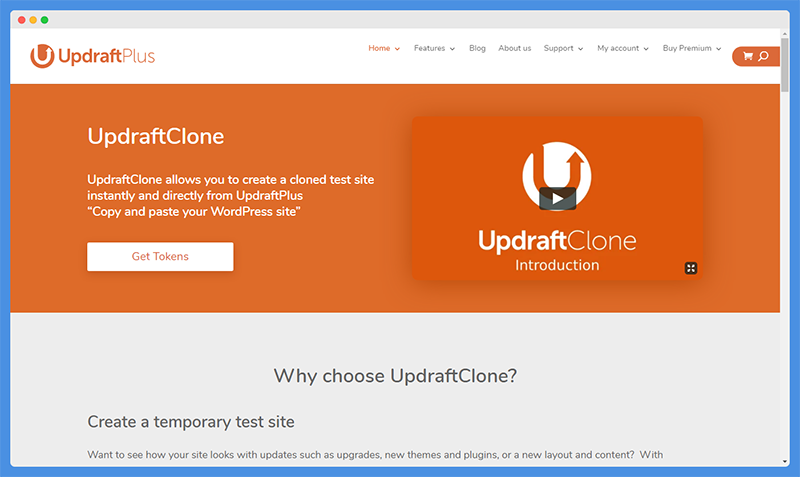Click the 'Why choose UpdraftClone?' heading

tap(395, 376)
